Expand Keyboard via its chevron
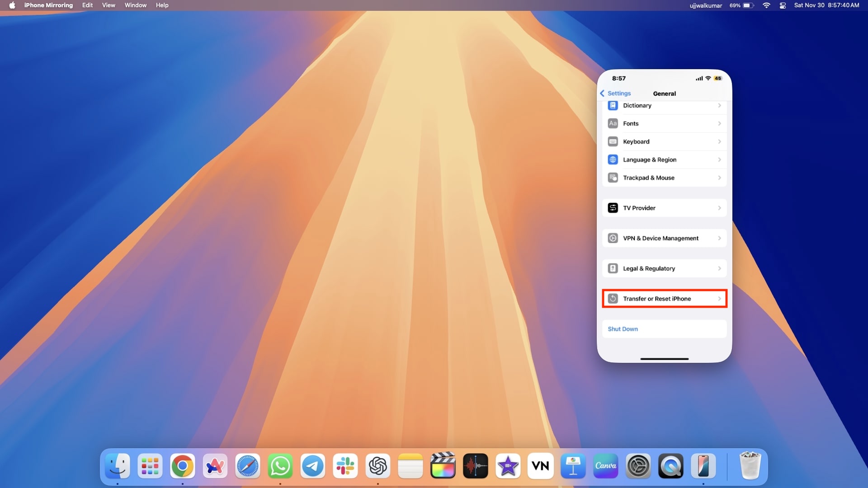The image size is (868, 488). click(x=719, y=141)
